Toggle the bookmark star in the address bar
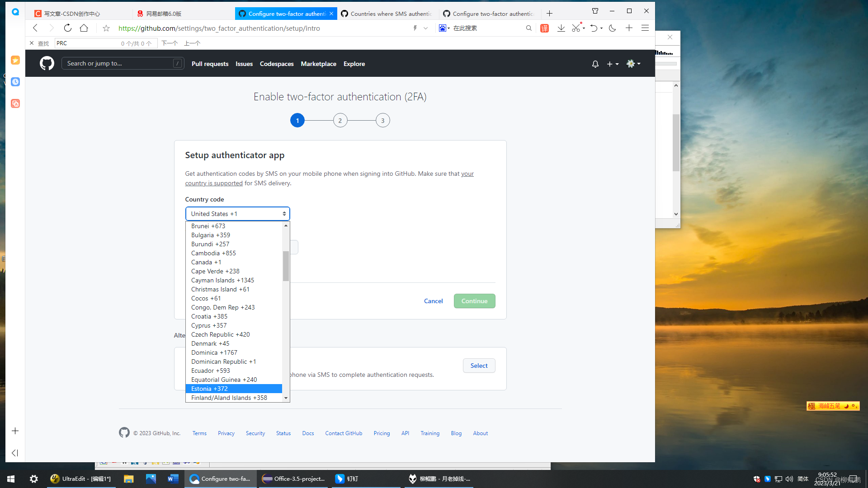Image resolution: width=868 pixels, height=488 pixels. tap(106, 28)
